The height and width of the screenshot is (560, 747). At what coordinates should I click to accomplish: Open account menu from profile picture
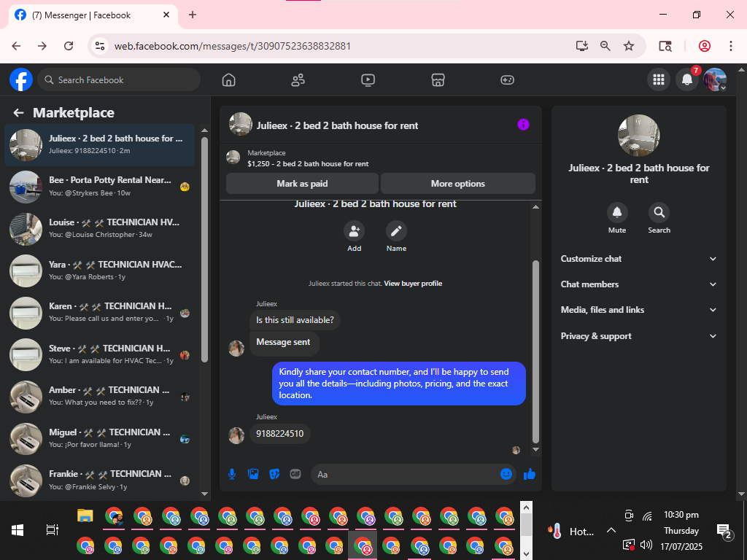[x=715, y=79]
